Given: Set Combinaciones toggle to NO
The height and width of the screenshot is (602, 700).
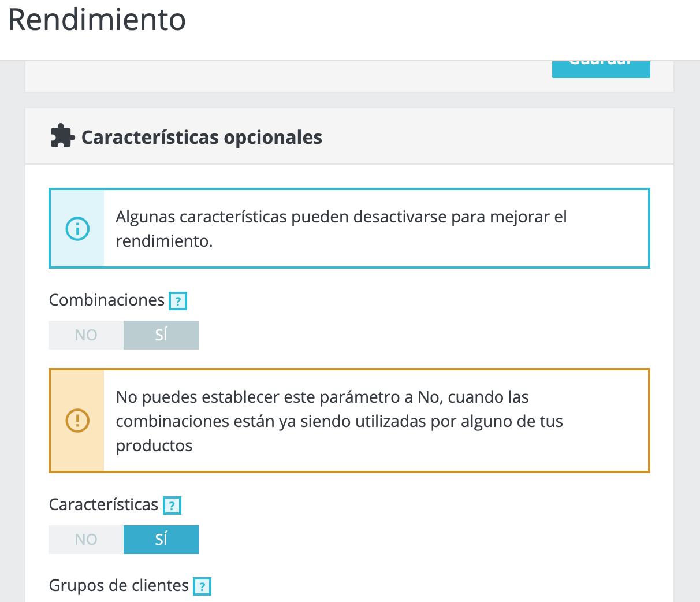Looking at the screenshot, I should pyautogui.click(x=86, y=335).
